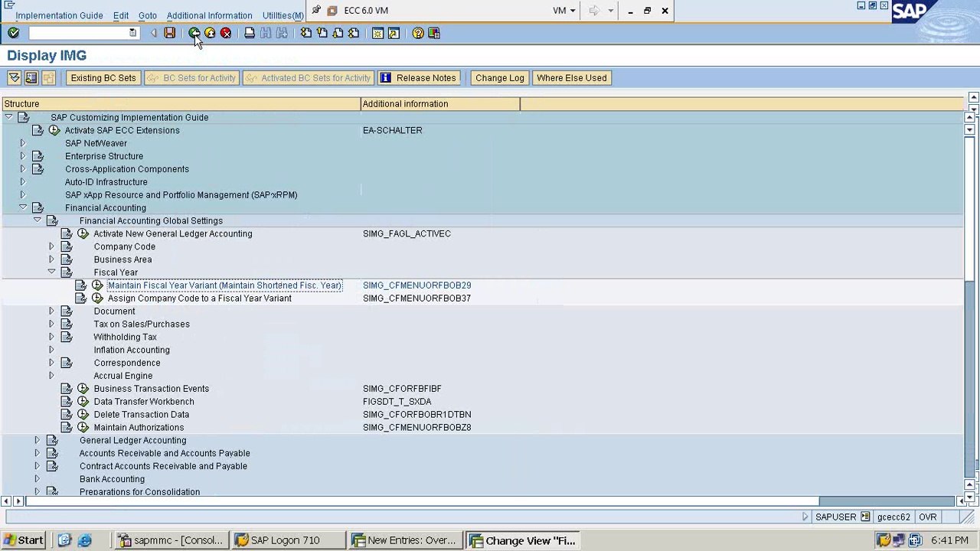Click the Start button on taskbar

tap(23, 540)
